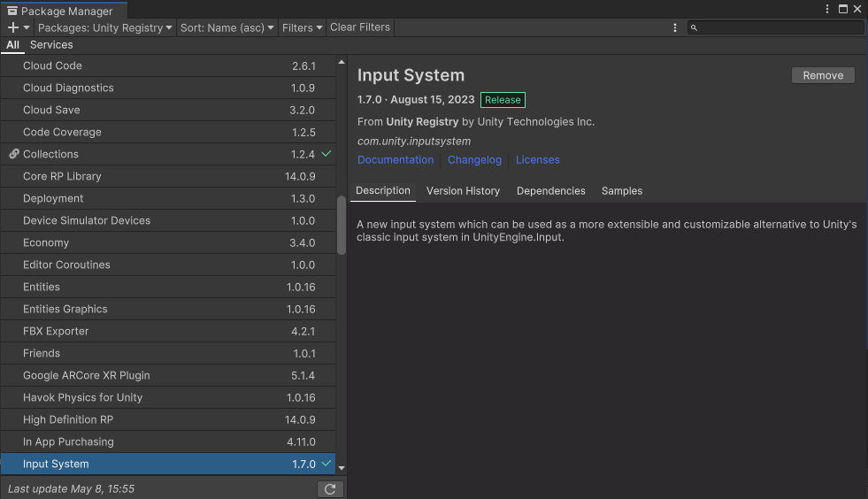The image size is (868, 499).
Task: Select the In App Purchasing package
Action: coord(168,442)
